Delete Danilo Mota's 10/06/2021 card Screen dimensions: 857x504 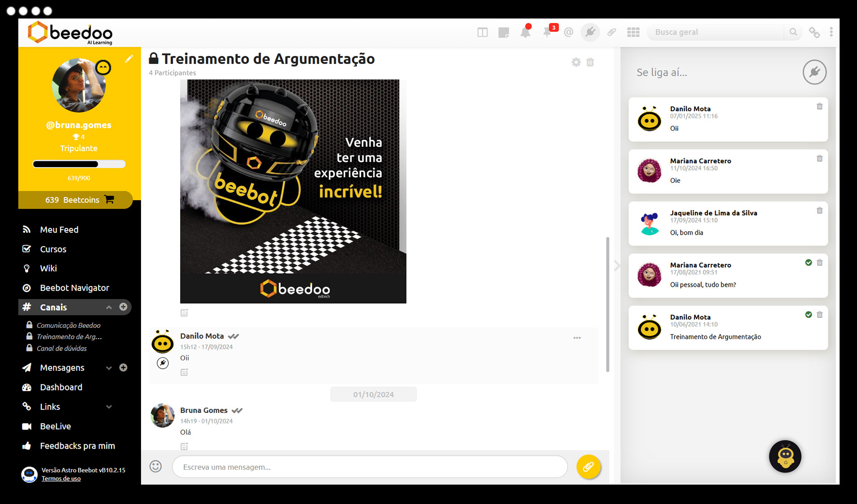pos(820,315)
